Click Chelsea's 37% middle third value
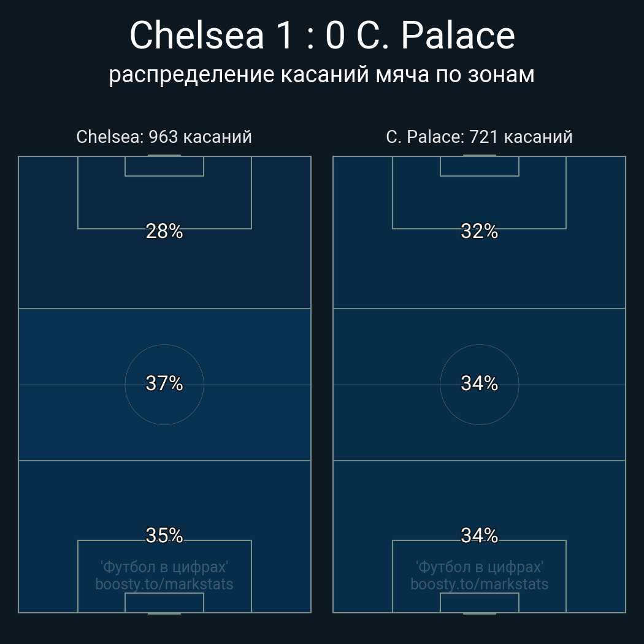 (x=164, y=383)
